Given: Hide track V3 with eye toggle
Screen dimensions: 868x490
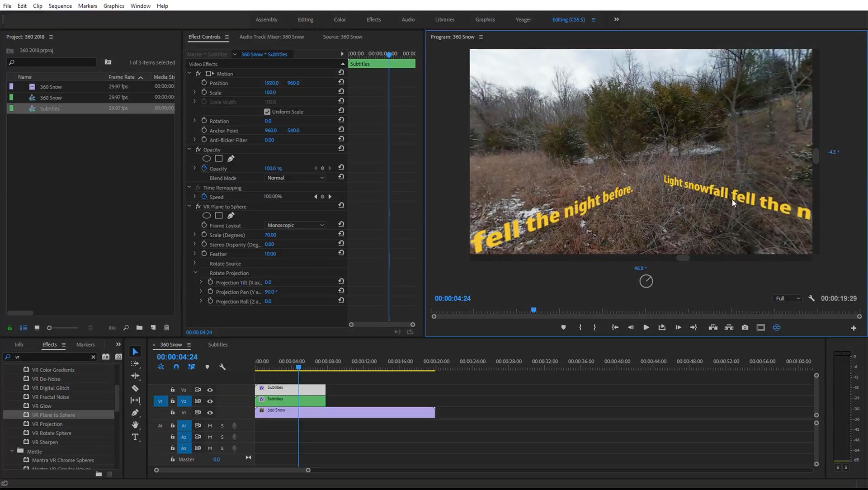Looking at the screenshot, I should tap(210, 390).
